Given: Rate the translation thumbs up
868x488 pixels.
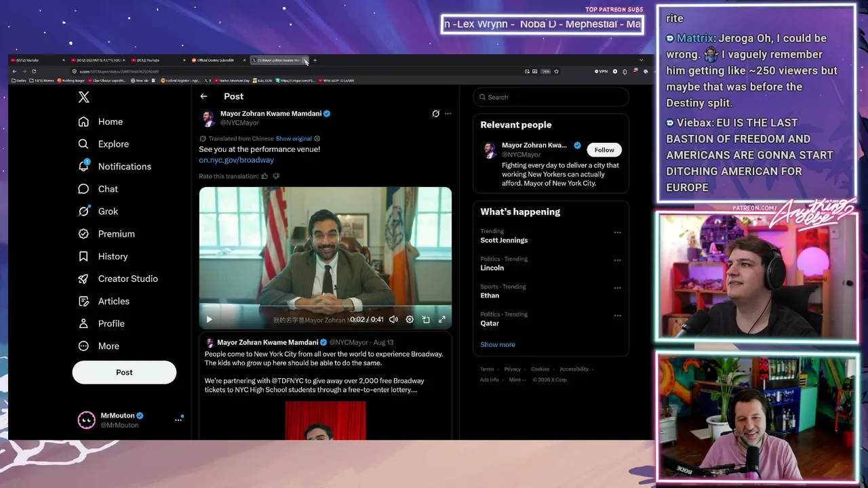Looking at the screenshot, I should (264, 176).
